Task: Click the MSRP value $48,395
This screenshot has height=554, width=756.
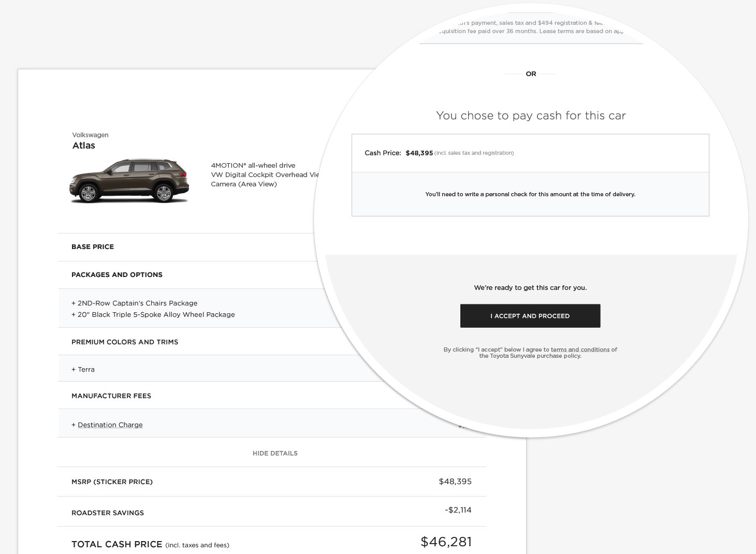Action: [x=455, y=482]
